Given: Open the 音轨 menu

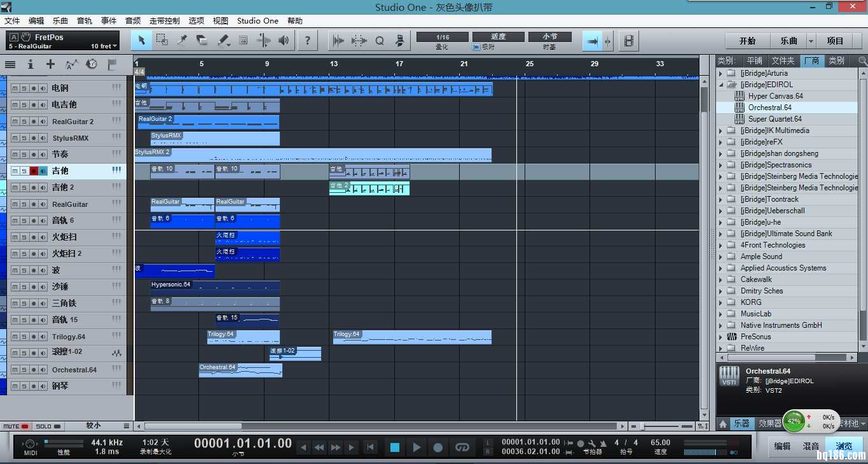Looking at the screenshot, I should tap(85, 20).
